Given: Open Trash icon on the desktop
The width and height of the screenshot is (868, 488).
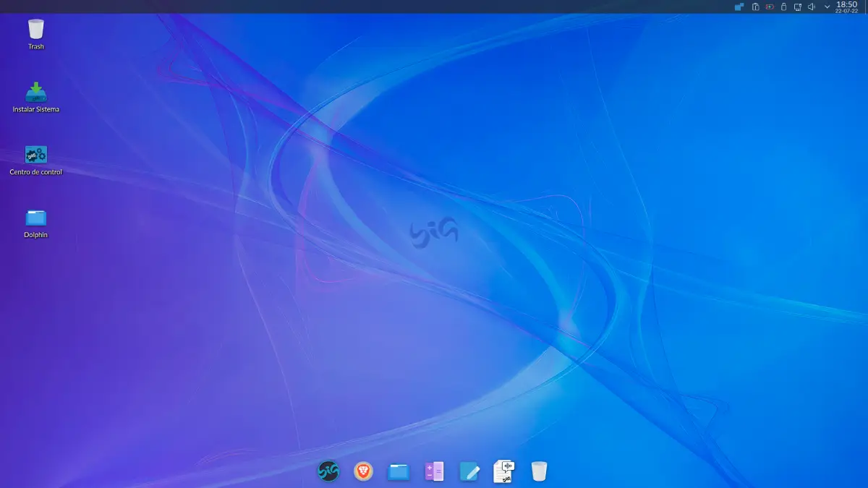Looking at the screenshot, I should coord(35,30).
